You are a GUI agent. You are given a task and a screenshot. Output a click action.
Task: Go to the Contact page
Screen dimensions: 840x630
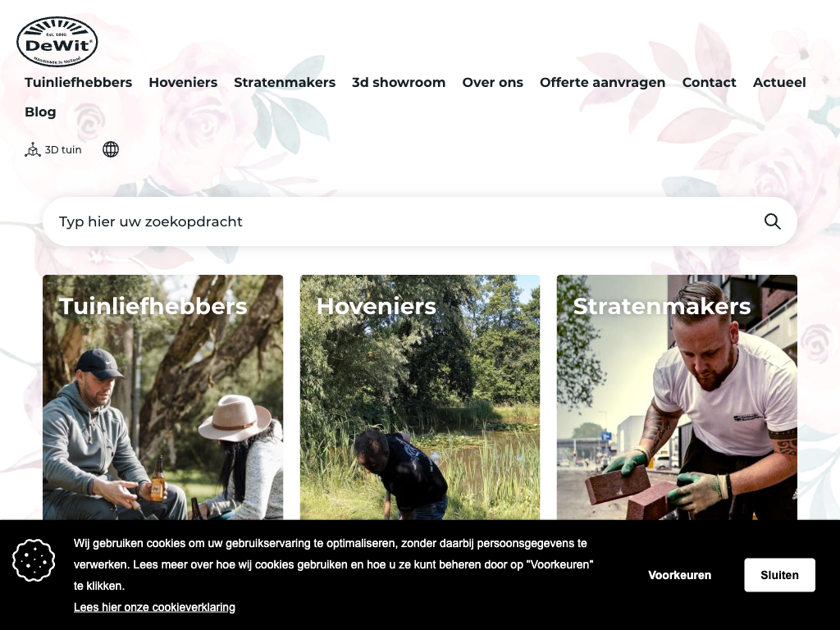710,83
